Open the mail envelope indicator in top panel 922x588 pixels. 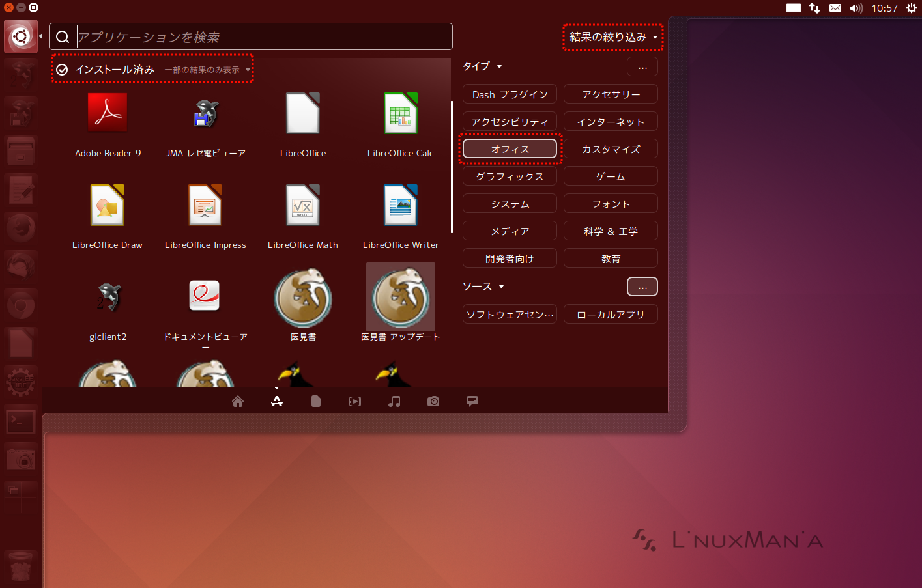(x=835, y=8)
